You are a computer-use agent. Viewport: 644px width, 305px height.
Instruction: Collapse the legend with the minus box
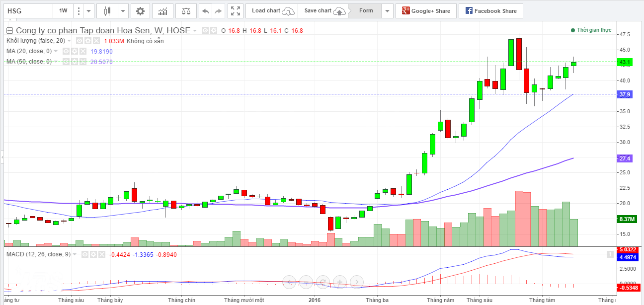pos(10,31)
